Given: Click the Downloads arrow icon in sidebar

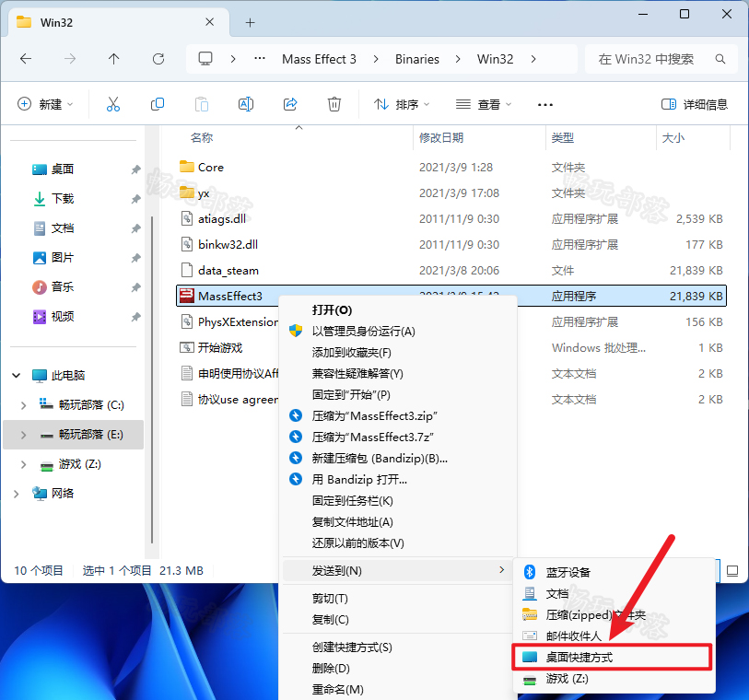Looking at the screenshot, I should pyautogui.click(x=40, y=199).
